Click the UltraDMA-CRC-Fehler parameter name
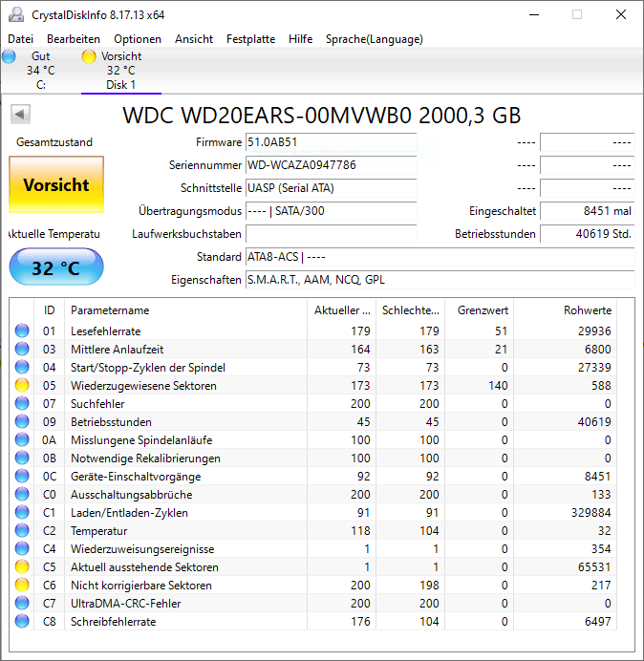The width and height of the screenshot is (644, 661). coord(126,604)
